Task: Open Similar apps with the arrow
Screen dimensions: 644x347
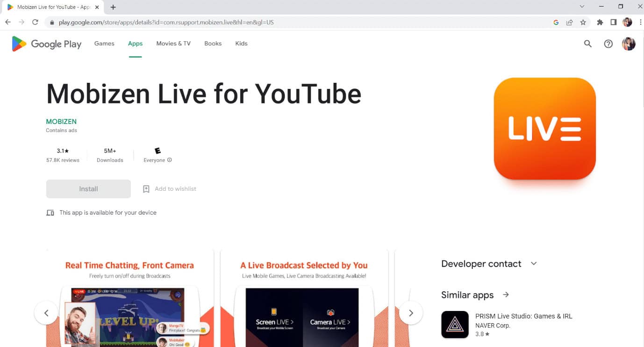Action: click(506, 295)
